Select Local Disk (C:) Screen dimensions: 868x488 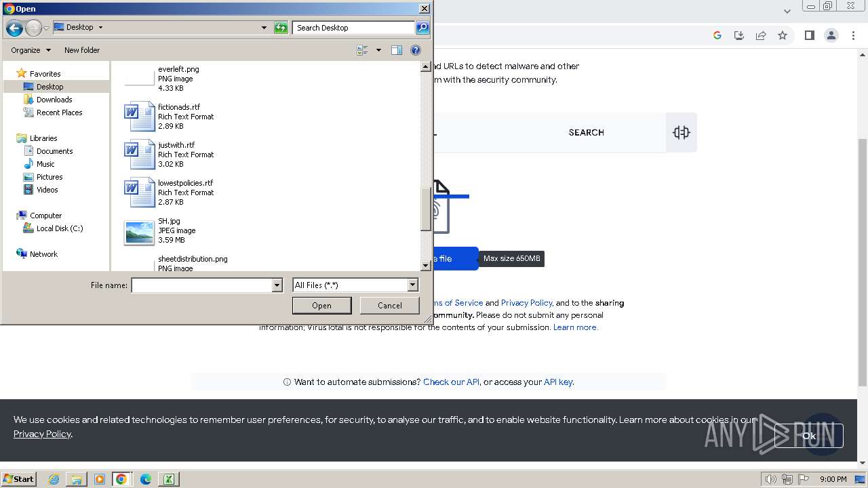pyautogui.click(x=60, y=228)
